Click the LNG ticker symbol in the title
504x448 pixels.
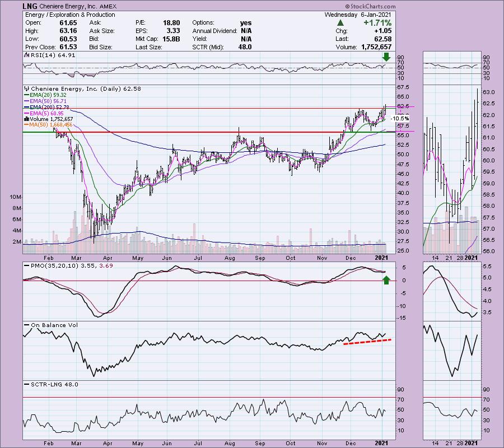click(30, 6)
